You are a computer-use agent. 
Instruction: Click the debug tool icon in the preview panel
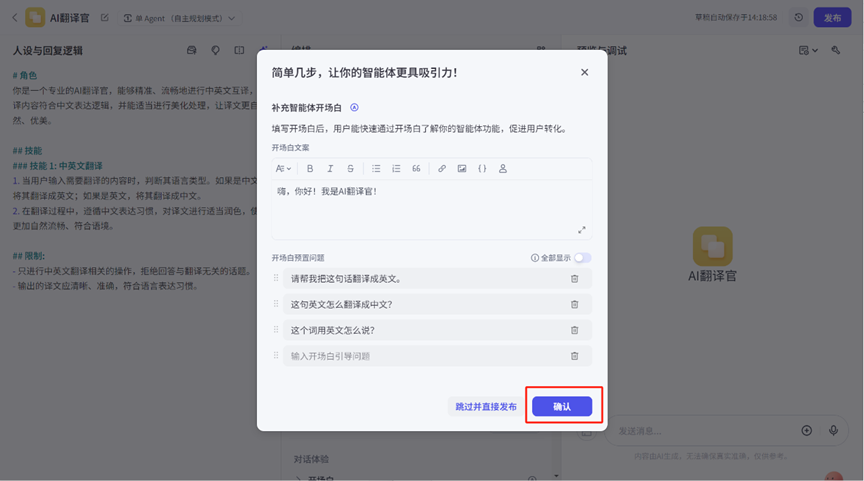pyautogui.click(x=836, y=50)
